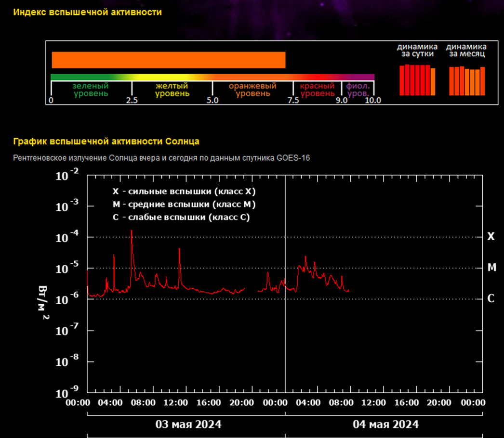Click the 'График вспышечной активности Солнца' heading

[106, 142]
